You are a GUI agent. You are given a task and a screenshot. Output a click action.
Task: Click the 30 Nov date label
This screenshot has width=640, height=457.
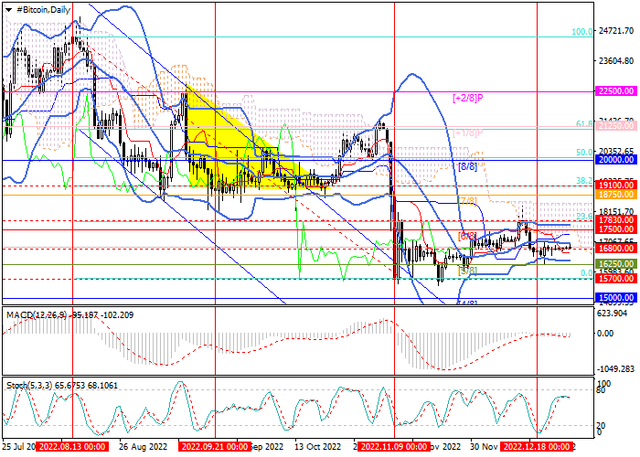coord(484,446)
